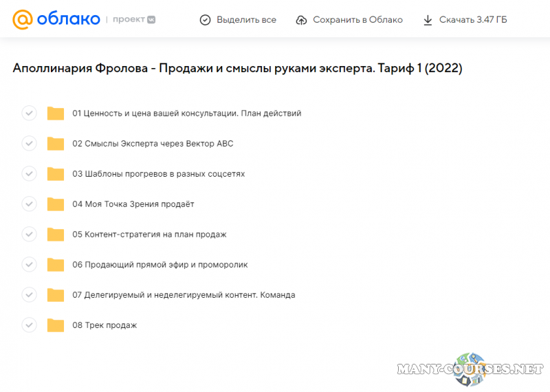Viewport: 550px width, 392px height.
Task: Click folder icon for 08 Трек продаж
Action: (x=56, y=325)
